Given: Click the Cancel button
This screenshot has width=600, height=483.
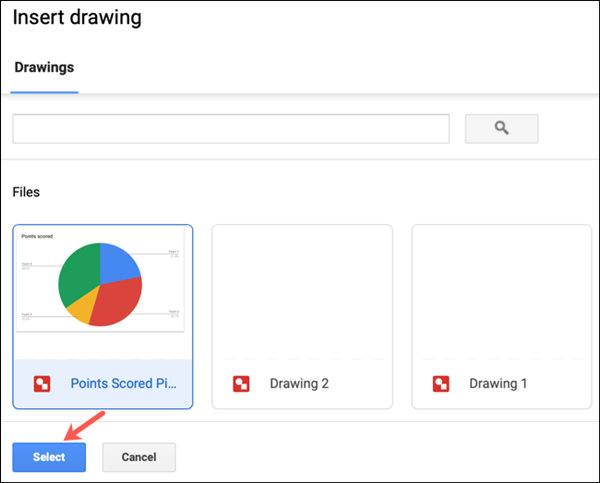Looking at the screenshot, I should 139,457.
